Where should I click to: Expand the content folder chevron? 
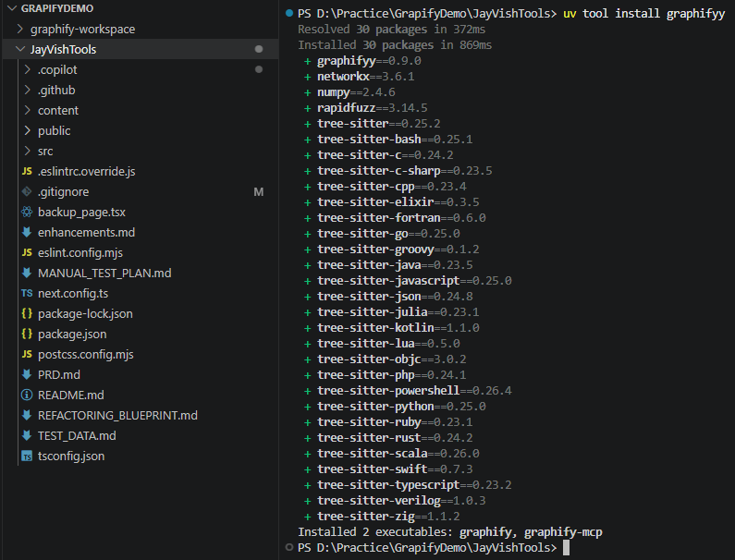pos(28,110)
